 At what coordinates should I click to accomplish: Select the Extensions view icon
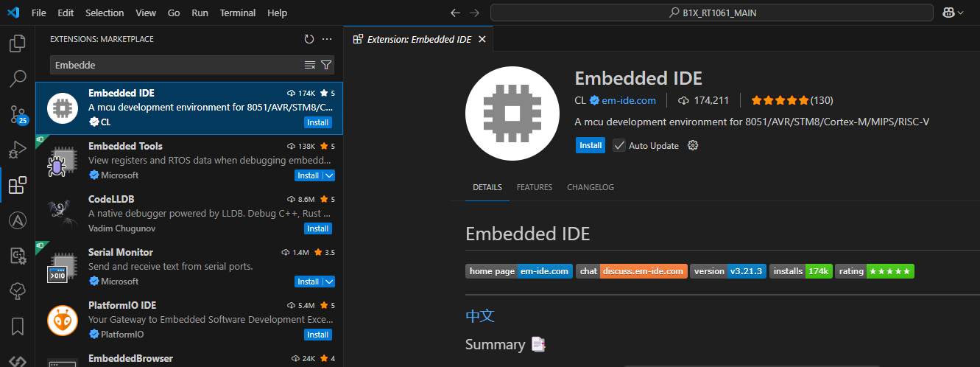point(18,185)
